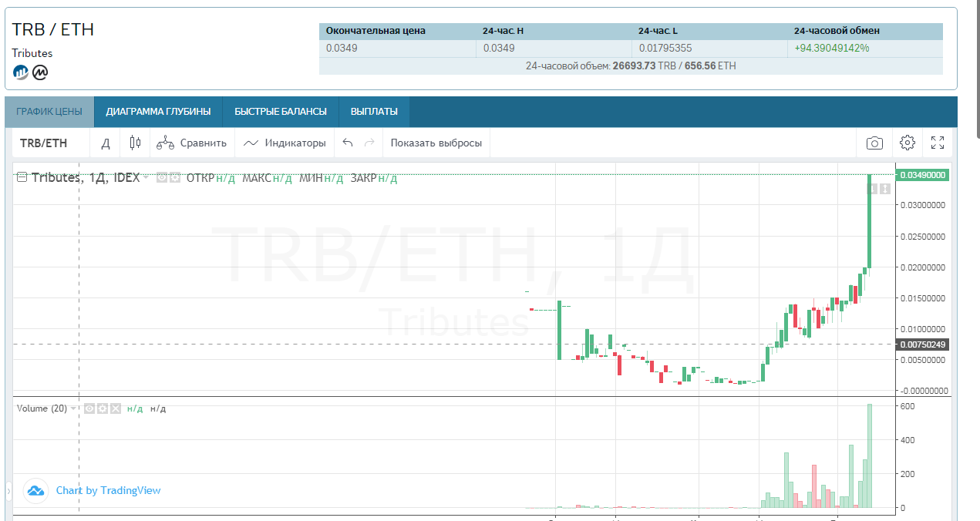Open the Volume indicator settings
The image size is (980, 521).
point(102,408)
